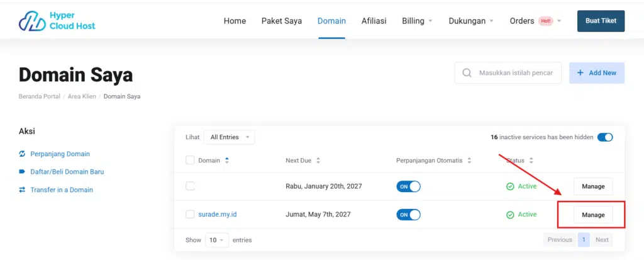
Task: Toggle auto-renew for the January 20th, 2027 row
Action: [x=408, y=186]
